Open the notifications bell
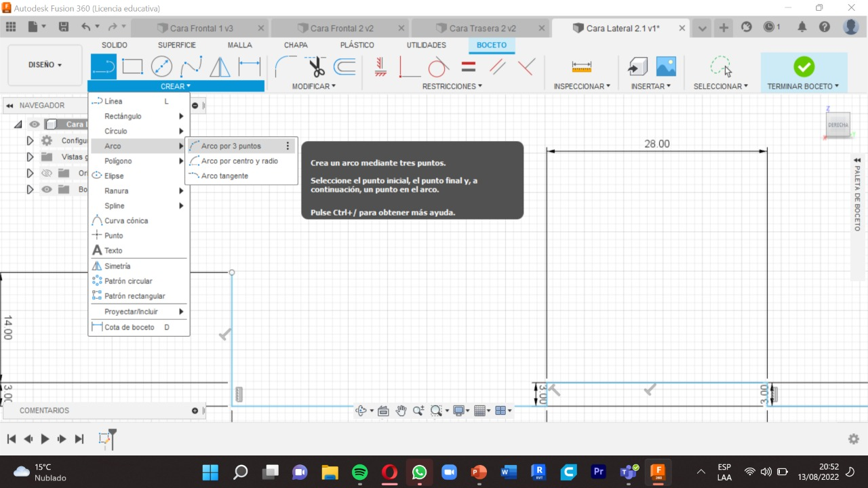The image size is (868, 488). tap(802, 27)
